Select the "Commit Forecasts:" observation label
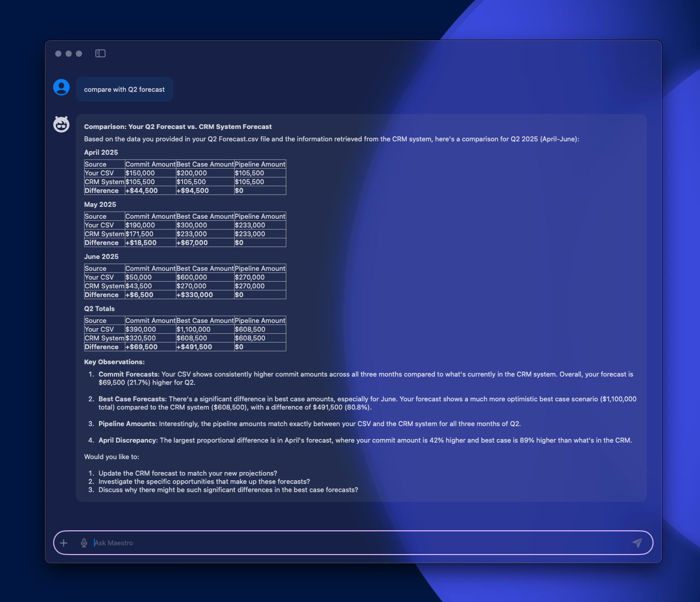 pos(129,374)
